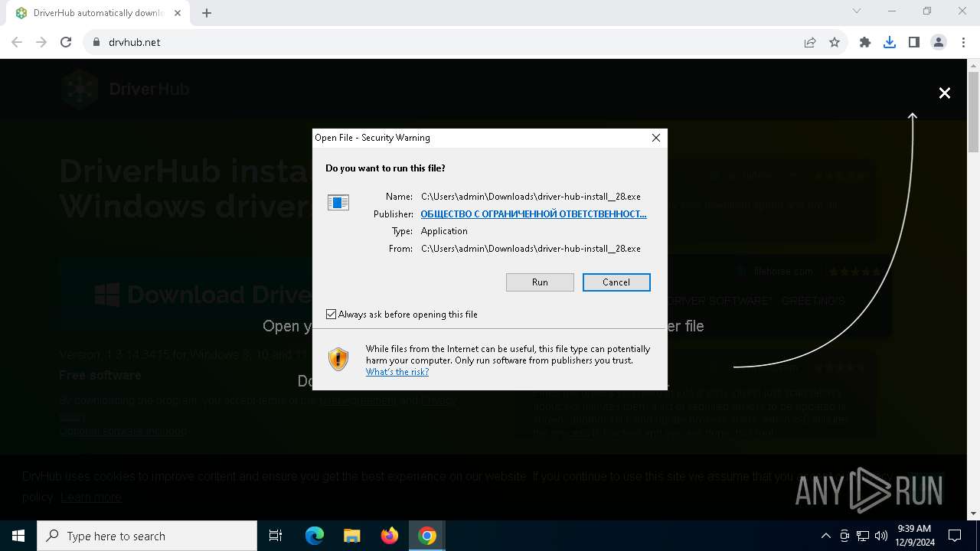
Task: Open the Chrome extensions puzzle icon
Action: pos(865,42)
